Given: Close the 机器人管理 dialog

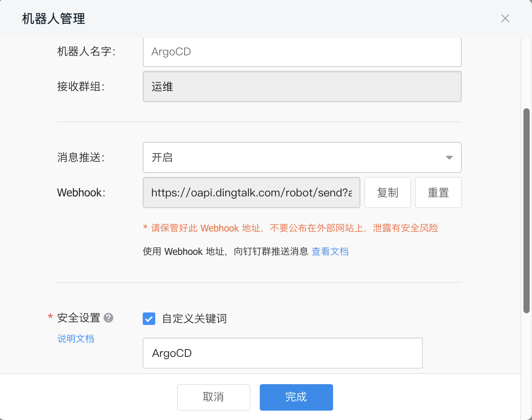Looking at the screenshot, I should 505,18.
